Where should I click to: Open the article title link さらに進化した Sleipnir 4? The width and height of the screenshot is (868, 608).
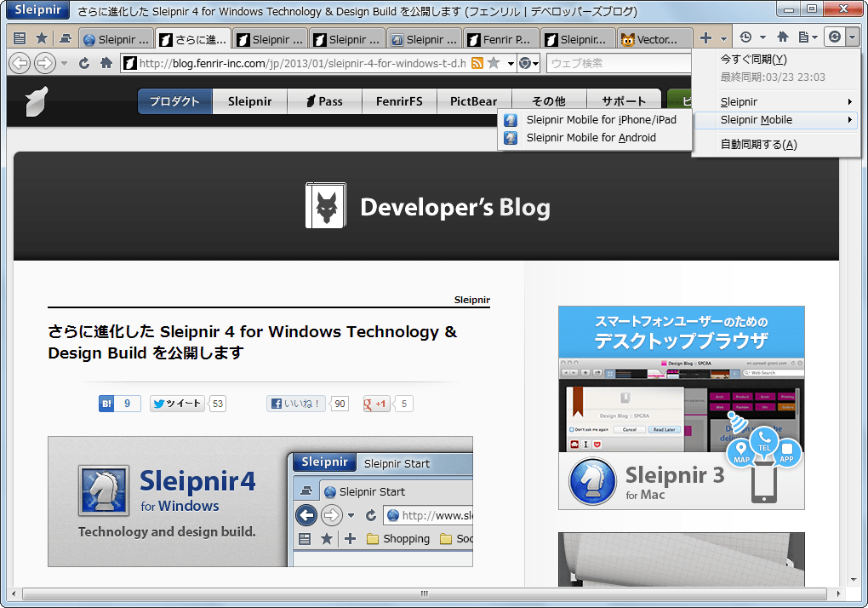253,342
